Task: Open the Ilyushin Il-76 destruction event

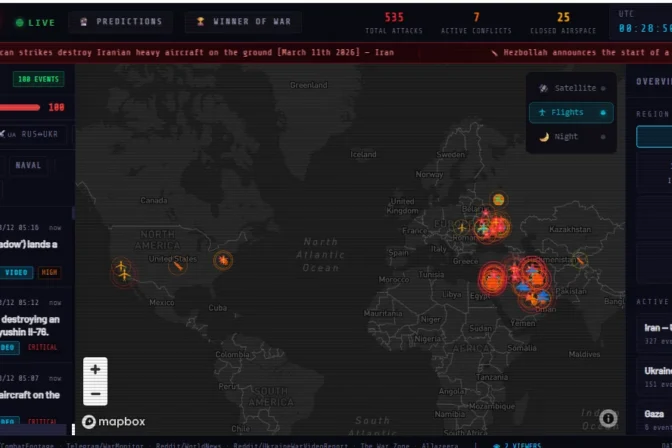Action: 36,326
